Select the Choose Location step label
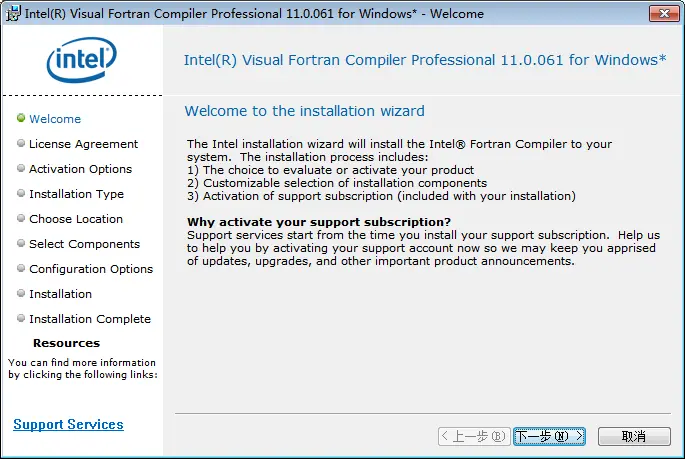This screenshot has width=685, height=459. coord(76,219)
